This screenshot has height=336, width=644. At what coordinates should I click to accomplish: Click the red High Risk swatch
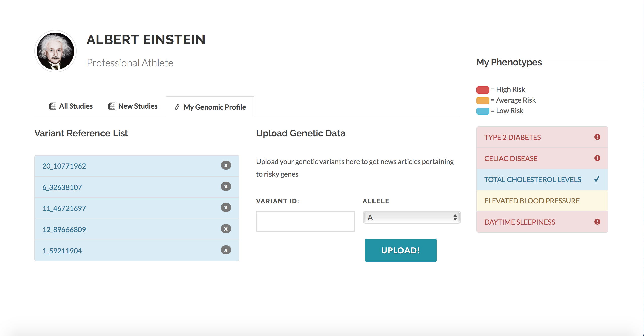pos(482,90)
